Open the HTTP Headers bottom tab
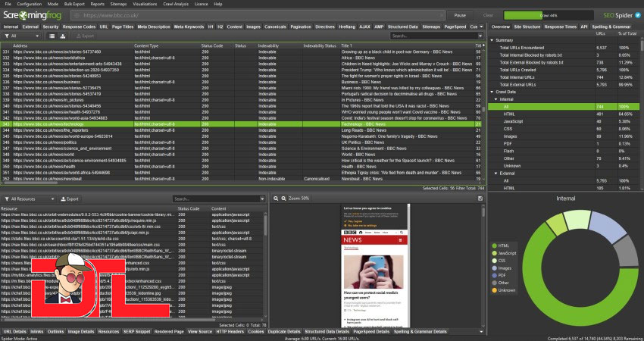The image size is (644, 341). (x=230, y=332)
